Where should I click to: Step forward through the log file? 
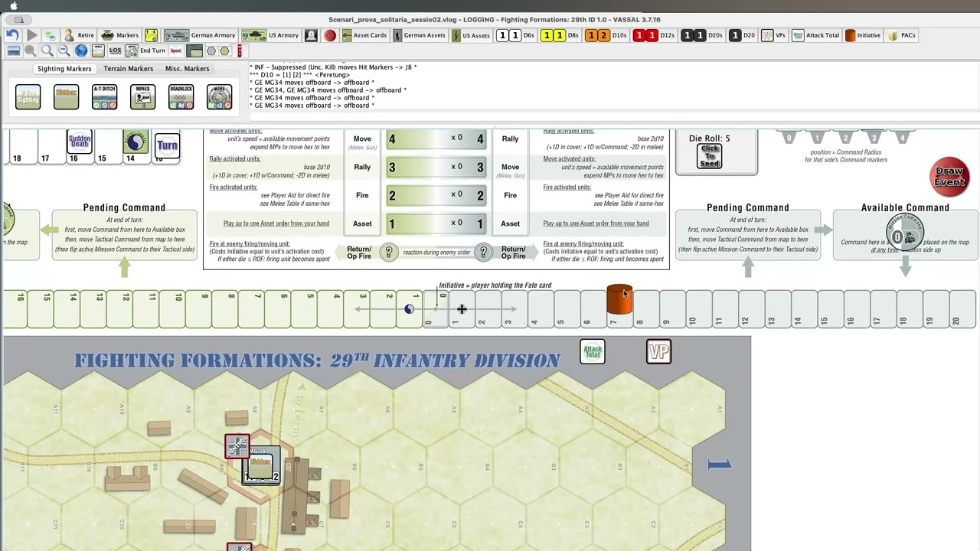[x=31, y=35]
